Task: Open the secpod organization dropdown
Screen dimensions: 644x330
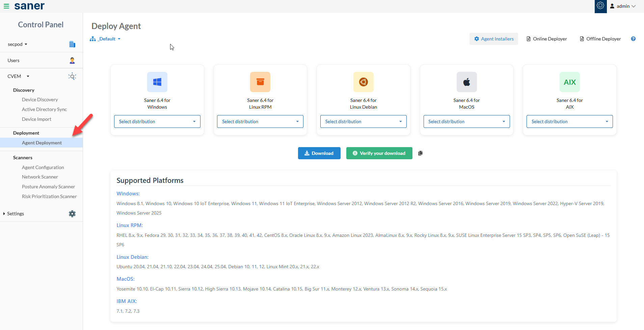Action: [17, 44]
